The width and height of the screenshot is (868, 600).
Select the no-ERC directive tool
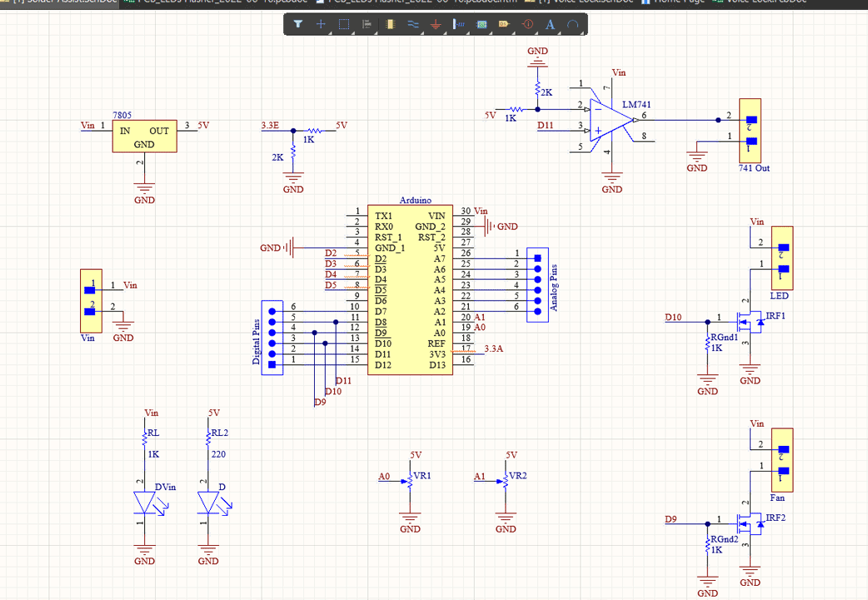coord(526,25)
